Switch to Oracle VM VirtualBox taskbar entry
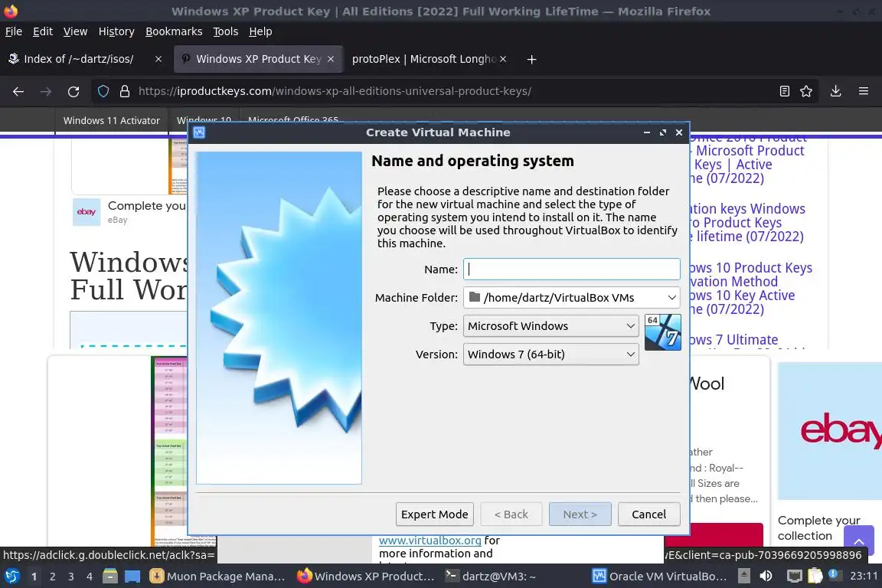882x588 pixels. point(660,577)
